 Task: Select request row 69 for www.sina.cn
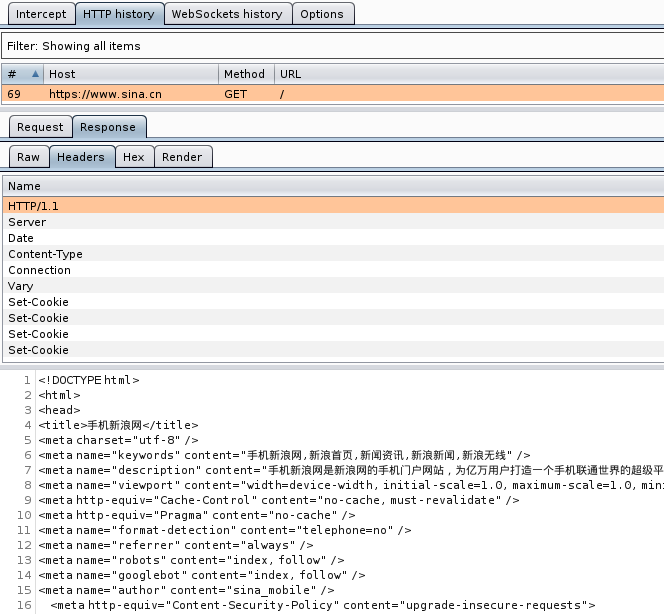point(332,94)
